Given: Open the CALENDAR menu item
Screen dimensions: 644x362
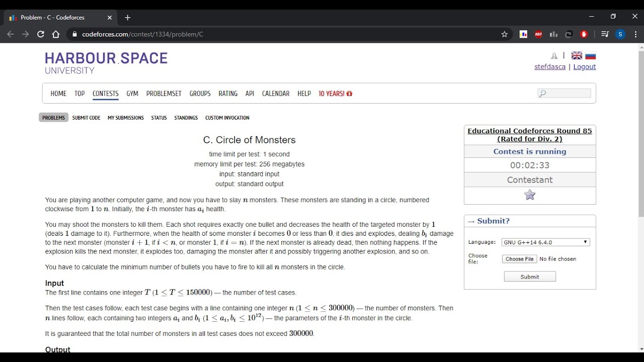Looking at the screenshot, I should (x=276, y=94).
